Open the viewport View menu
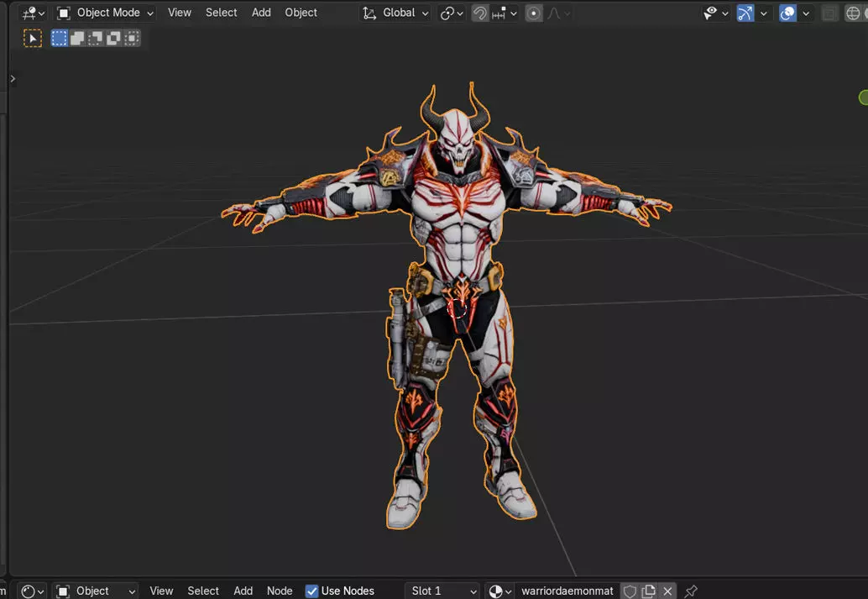The height and width of the screenshot is (599, 868). pyautogui.click(x=180, y=13)
